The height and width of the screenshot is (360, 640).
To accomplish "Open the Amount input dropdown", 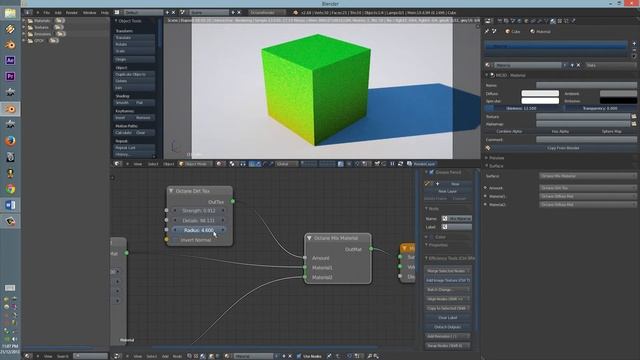I will 588,188.
